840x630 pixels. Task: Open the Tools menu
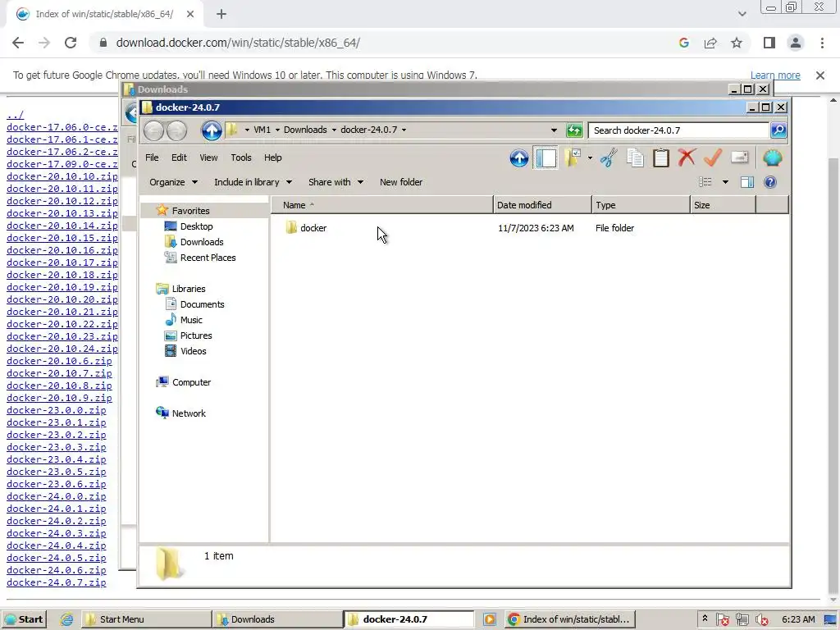(241, 157)
